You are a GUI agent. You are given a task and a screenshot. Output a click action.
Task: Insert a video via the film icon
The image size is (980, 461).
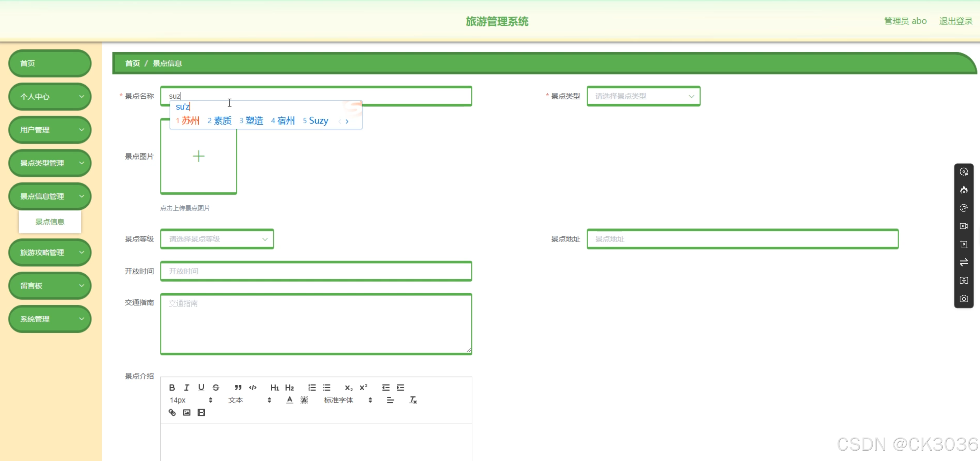[201, 412]
